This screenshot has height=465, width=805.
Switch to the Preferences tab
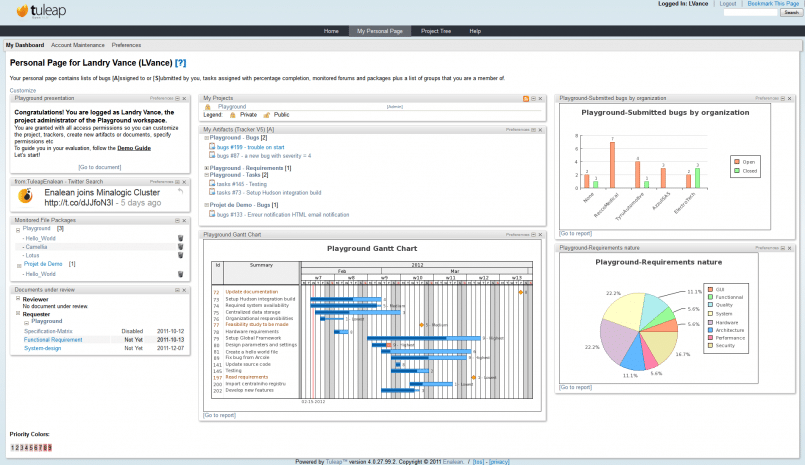[x=126, y=45]
